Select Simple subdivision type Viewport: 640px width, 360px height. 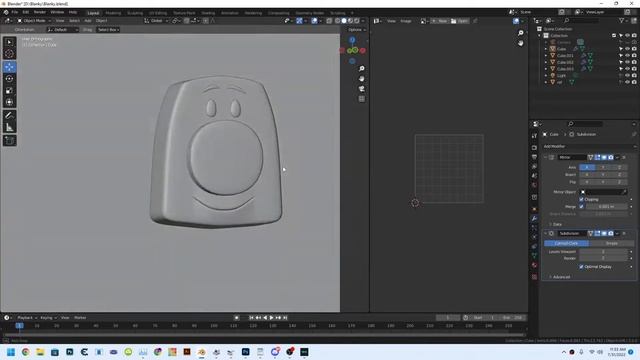tap(611, 243)
